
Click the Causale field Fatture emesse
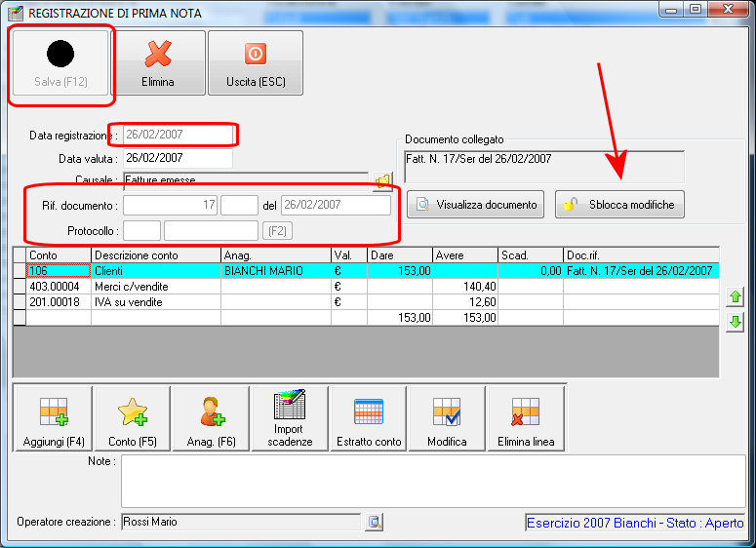pyautogui.click(x=246, y=181)
